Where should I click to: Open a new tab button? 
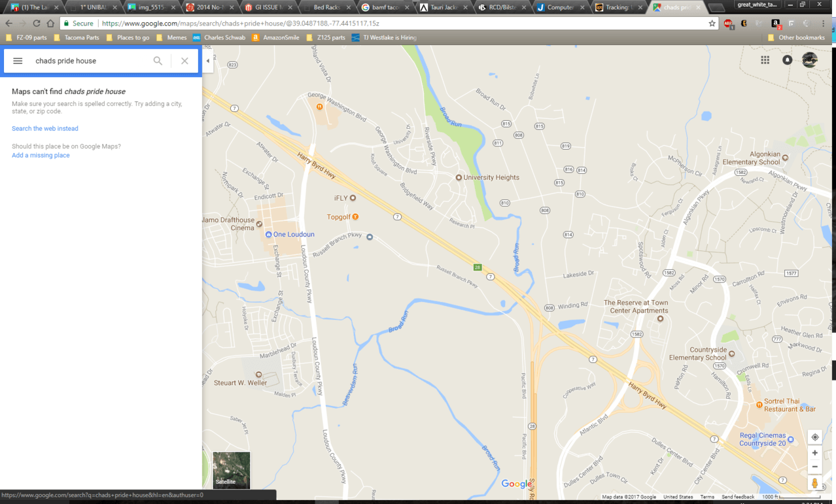pos(716,8)
